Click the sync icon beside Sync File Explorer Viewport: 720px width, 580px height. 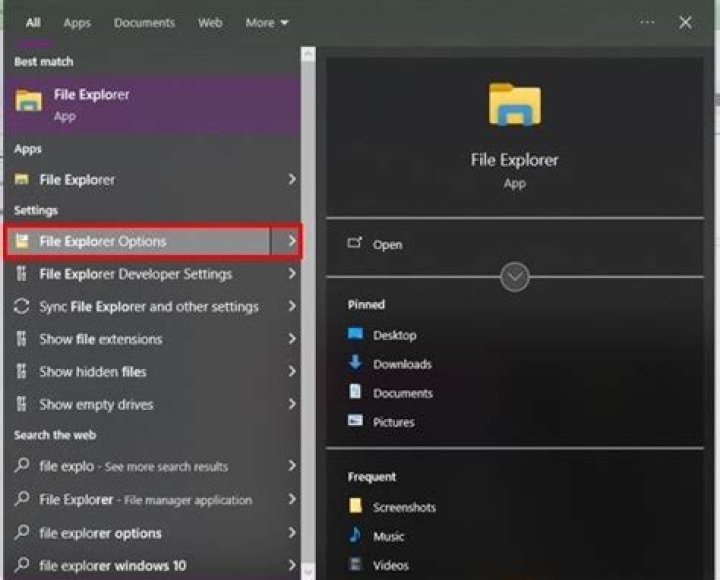click(22, 306)
